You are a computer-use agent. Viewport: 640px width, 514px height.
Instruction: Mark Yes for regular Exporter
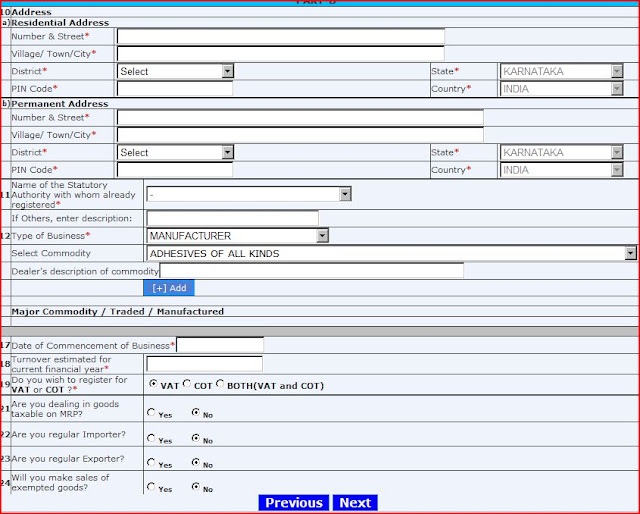151,462
